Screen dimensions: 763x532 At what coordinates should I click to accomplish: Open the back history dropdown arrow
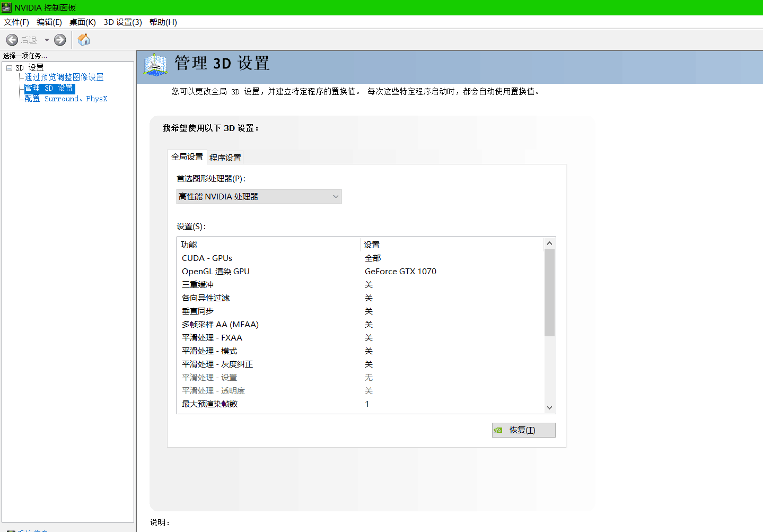pyautogui.click(x=47, y=40)
